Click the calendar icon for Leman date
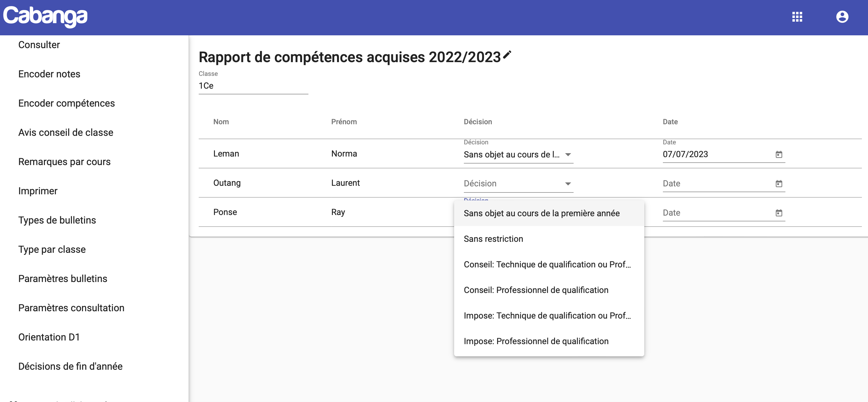 (x=779, y=154)
